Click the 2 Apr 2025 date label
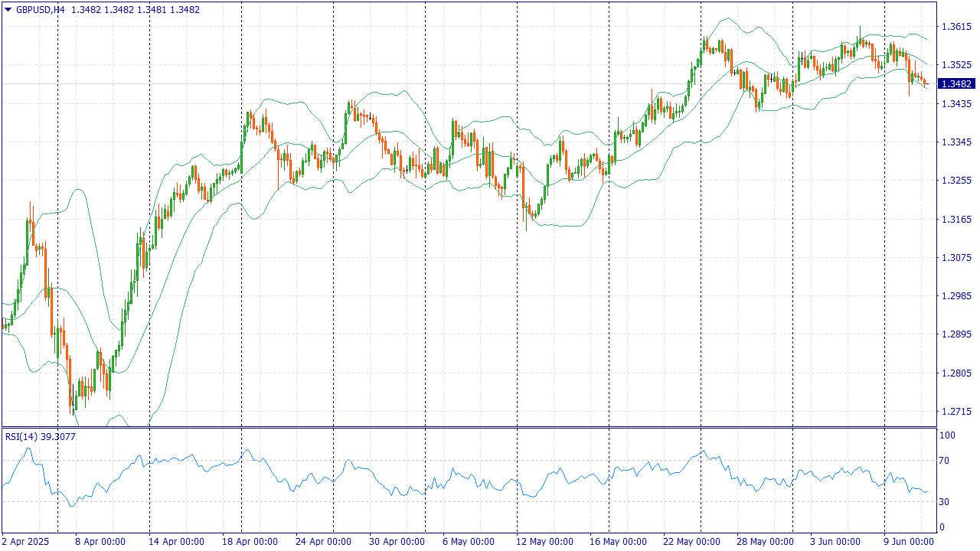Image resolution: width=980 pixels, height=551 pixels. (x=25, y=542)
